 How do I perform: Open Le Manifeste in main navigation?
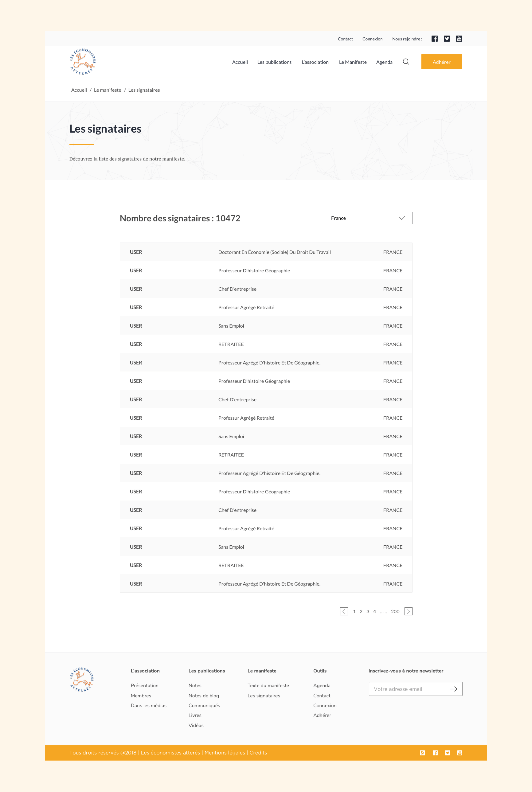(353, 62)
